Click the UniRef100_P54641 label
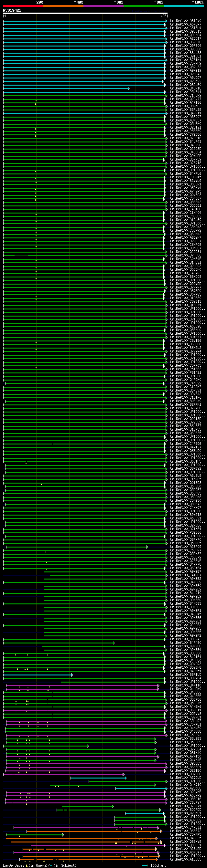207x868 pixels. pos(186,92)
